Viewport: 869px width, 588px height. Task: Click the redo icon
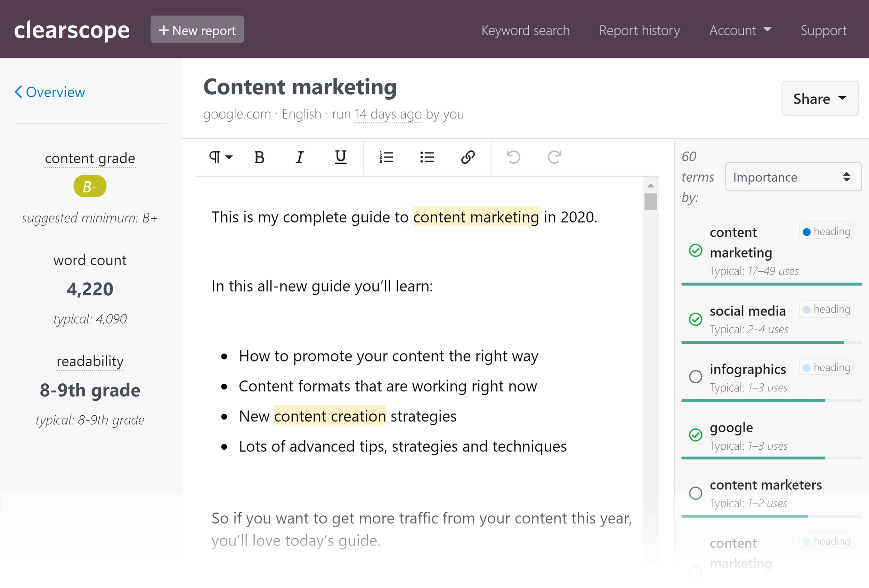(555, 157)
